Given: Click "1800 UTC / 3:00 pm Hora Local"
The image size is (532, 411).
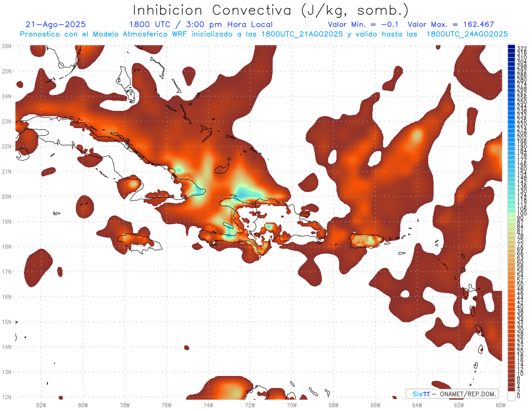Looking at the screenshot, I should tap(201, 24).
